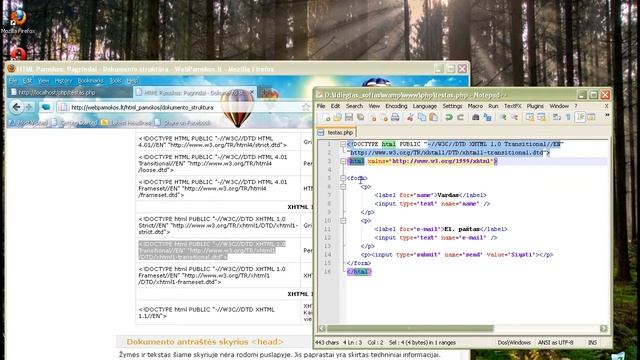
Task: Open the Settings menu in Notepad++
Action: coord(452,106)
